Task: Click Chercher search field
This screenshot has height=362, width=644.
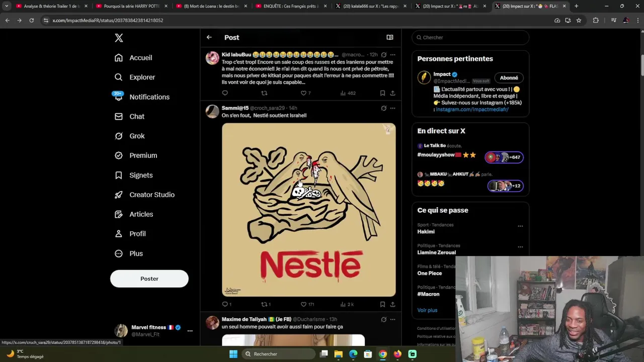Action: click(470, 37)
